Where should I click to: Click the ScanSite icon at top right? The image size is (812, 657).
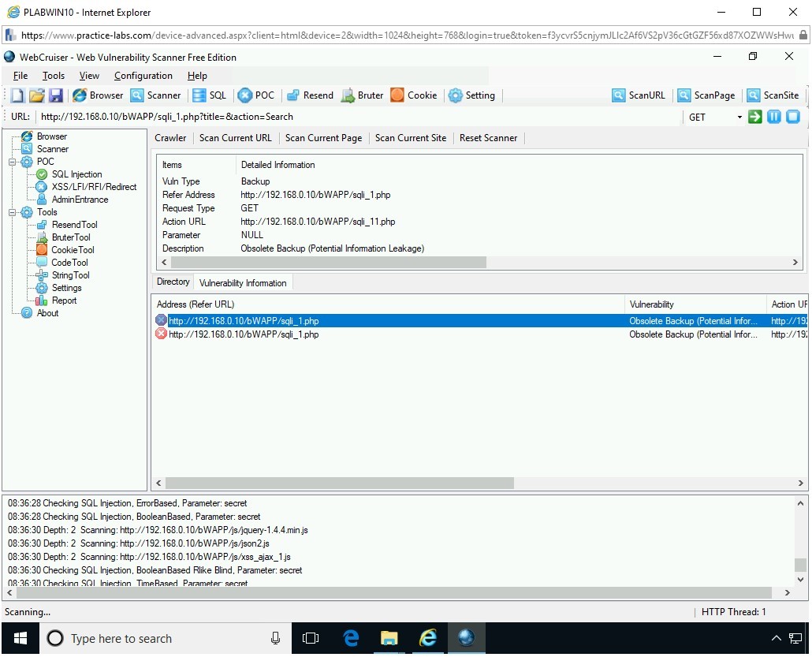(773, 95)
